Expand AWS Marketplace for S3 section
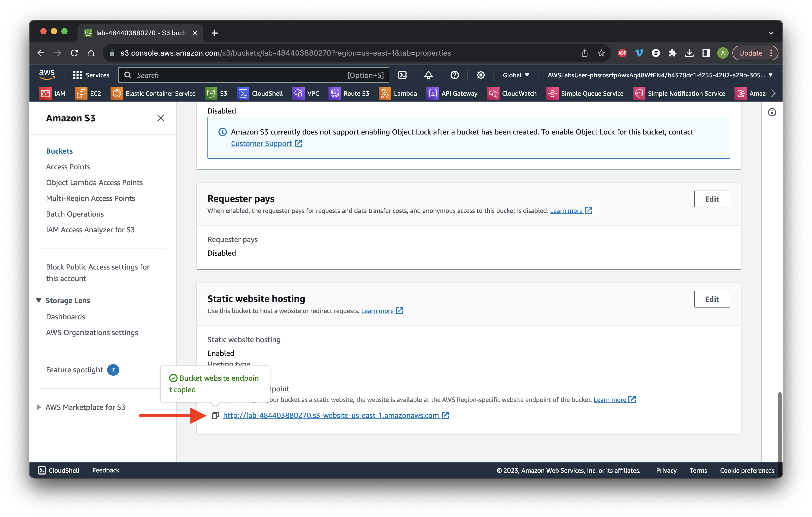This screenshot has width=812, height=517. (x=39, y=407)
